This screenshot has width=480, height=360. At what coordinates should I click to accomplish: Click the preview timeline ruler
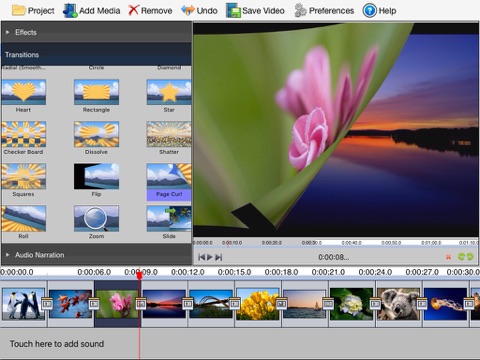(x=335, y=243)
